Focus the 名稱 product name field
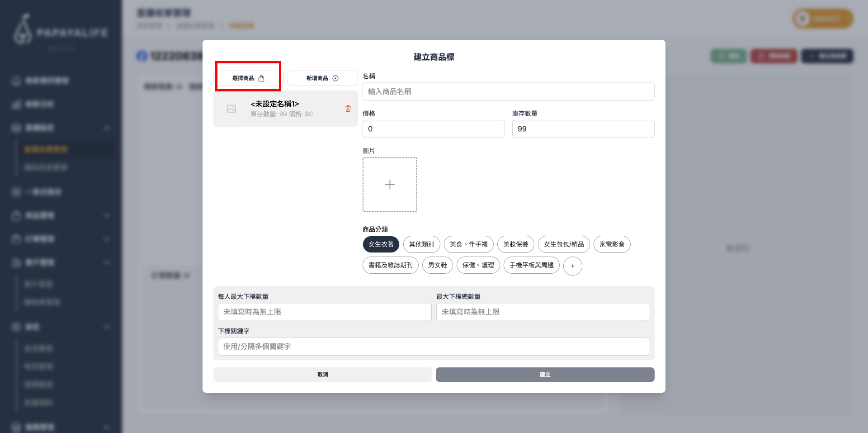 [x=508, y=91]
